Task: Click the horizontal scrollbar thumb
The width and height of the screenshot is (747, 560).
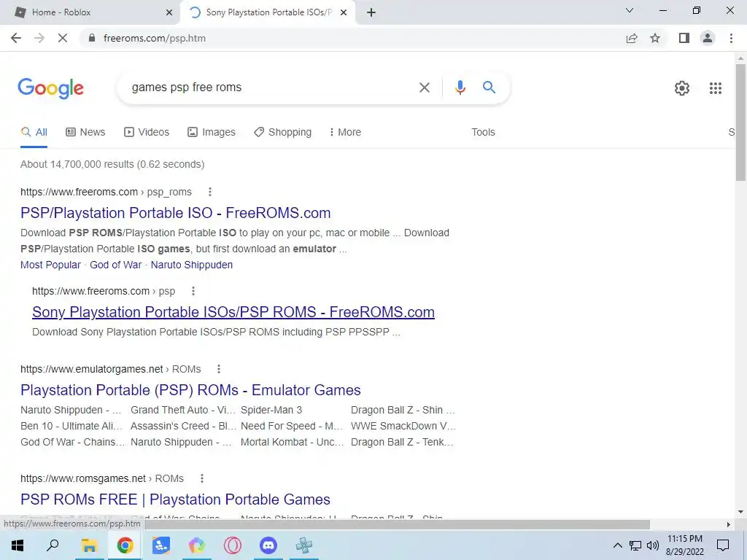Action: pos(398,524)
